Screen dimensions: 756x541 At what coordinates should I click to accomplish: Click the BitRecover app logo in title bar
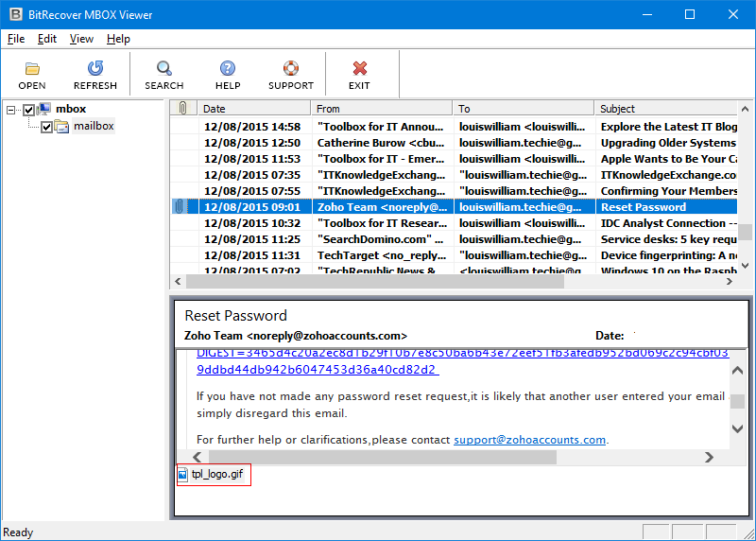pyautogui.click(x=16, y=14)
